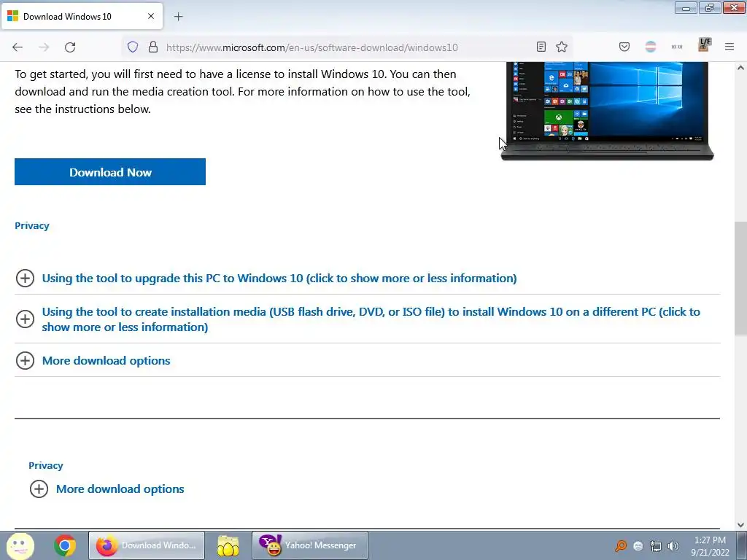Select the Download Windows 10 tab
Screen dimensions: 747x560
click(x=82, y=16)
